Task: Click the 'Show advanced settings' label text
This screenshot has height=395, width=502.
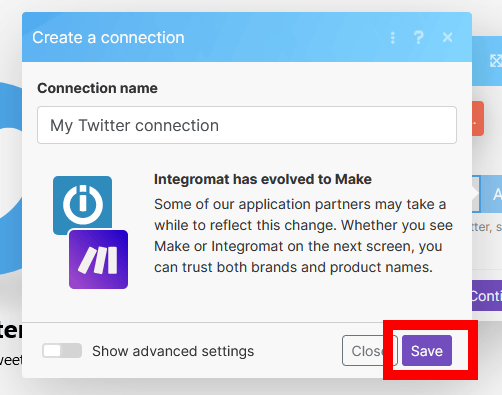Action: tap(173, 351)
